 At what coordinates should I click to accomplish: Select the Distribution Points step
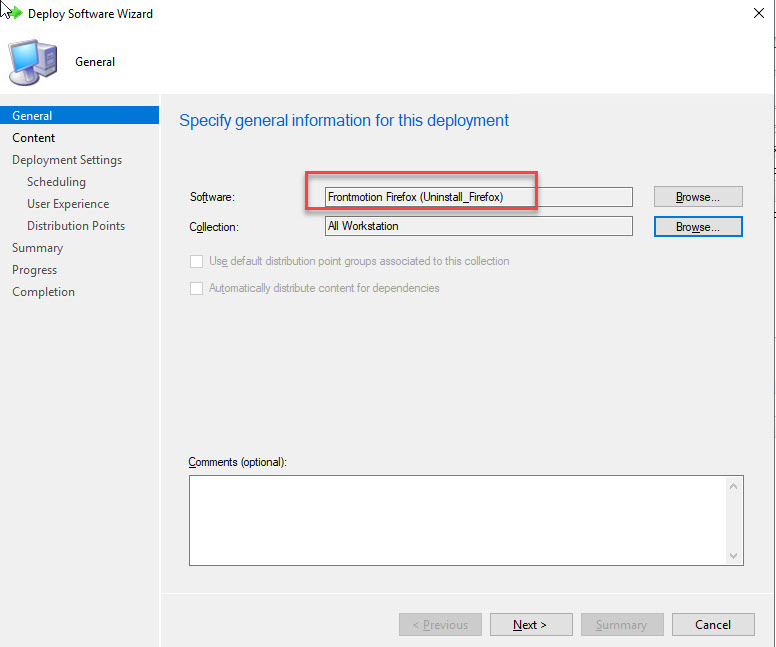point(76,226)
